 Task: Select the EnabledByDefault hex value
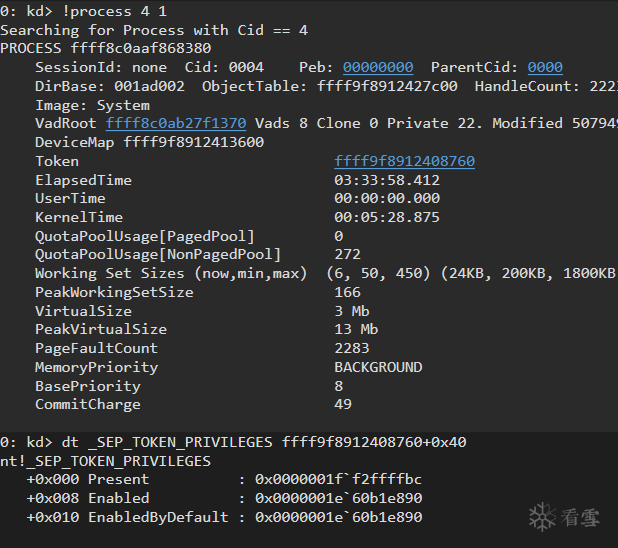coord(338,517)
